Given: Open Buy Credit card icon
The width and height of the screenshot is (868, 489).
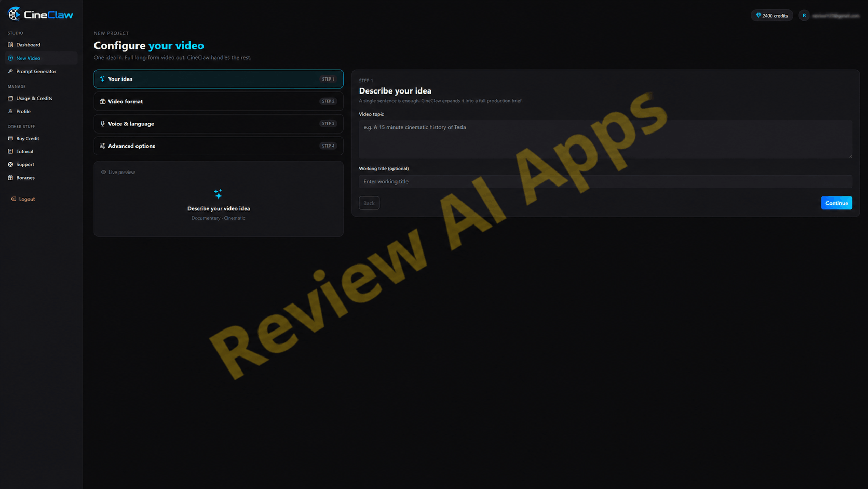Looking at the screenshot, I should click(10, 138).
